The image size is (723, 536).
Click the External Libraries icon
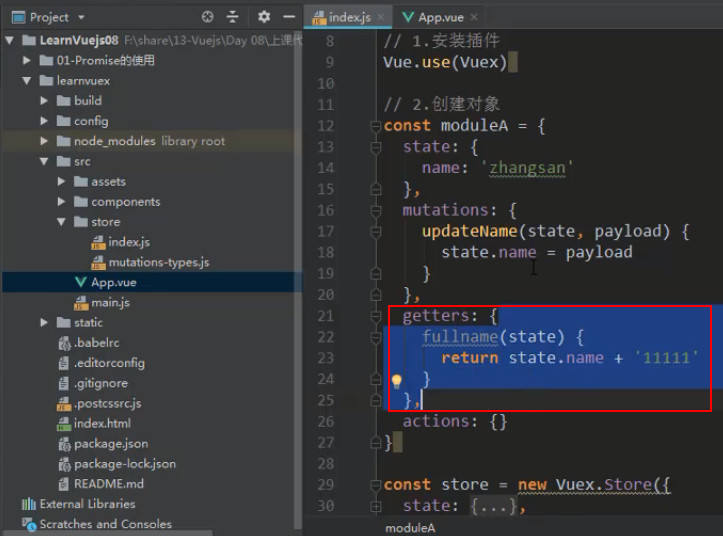[x=29, y=504]
